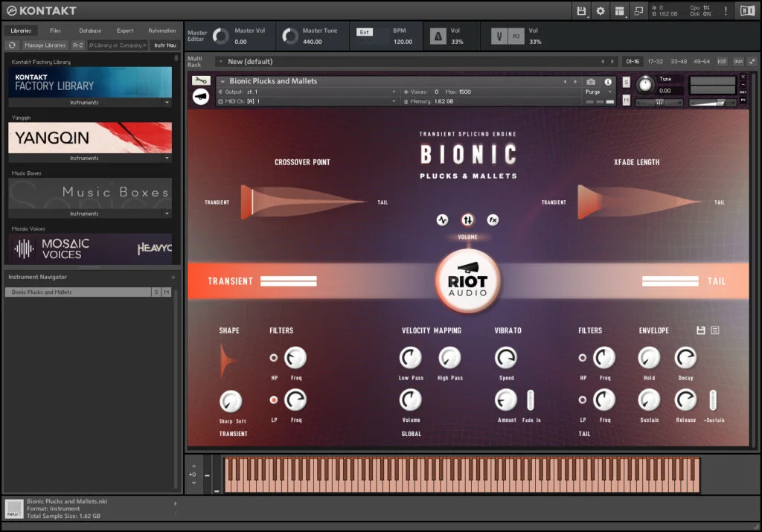Screen dimensions: 762x532
Task: Minimize rack view with the resize icon
Action: pos(752,62)
